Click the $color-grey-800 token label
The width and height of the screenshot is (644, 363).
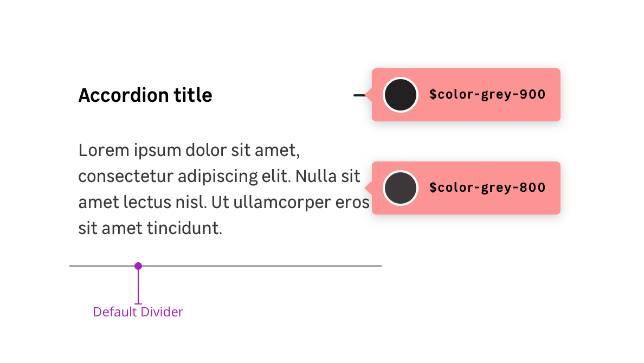pos(487,188)
